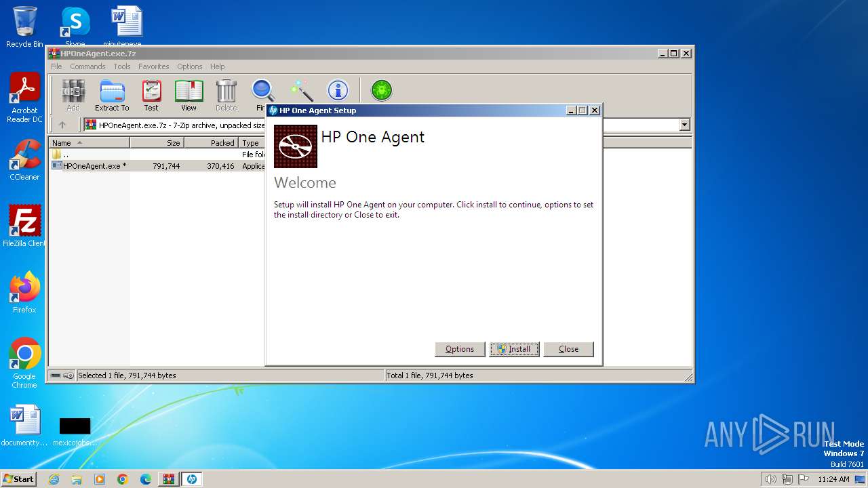
Task: Open the Google Chrome desktop shortcut
Action: pyautogui.click(x=24, y=363)
